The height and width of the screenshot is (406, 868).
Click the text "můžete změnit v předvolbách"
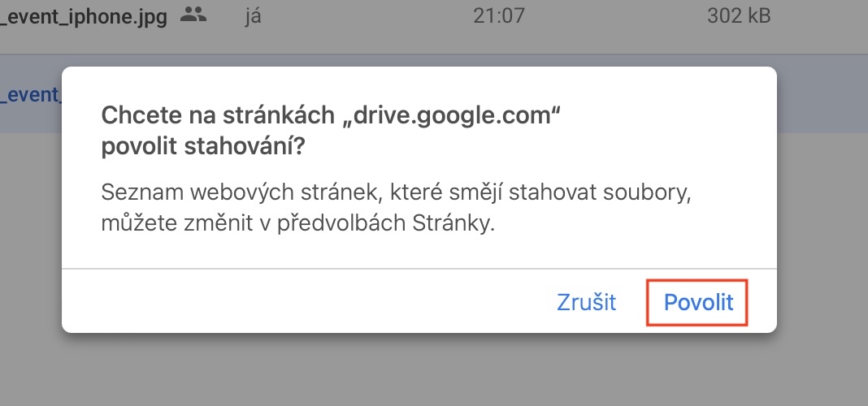pyautogui.click(x=253, y=224)
